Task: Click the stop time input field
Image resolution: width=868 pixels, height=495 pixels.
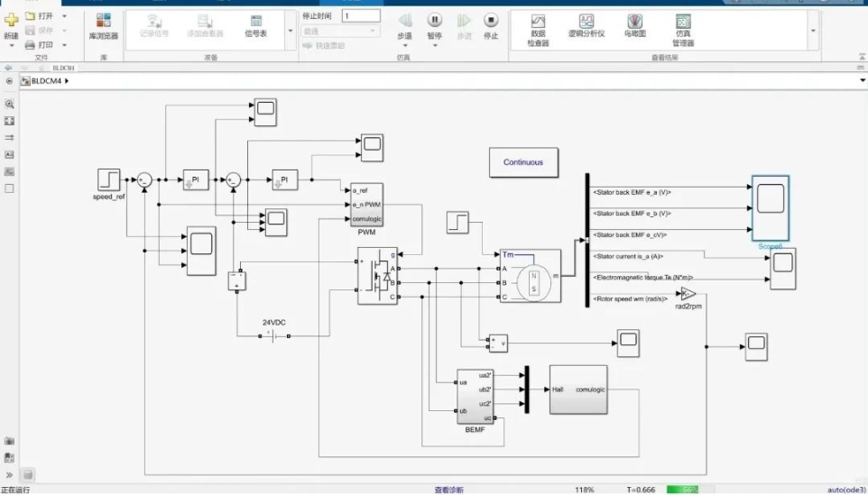Action: point(361,16)
